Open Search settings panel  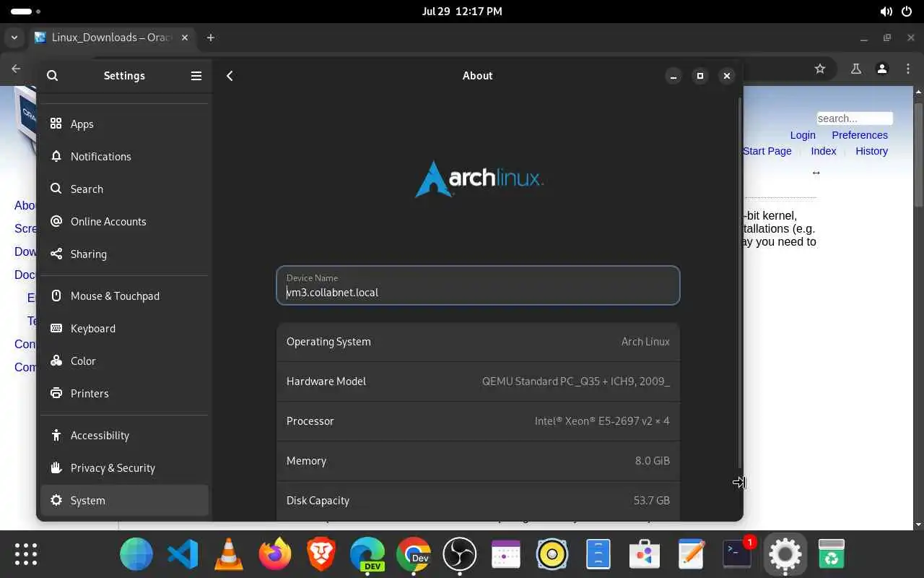[124, 189]
